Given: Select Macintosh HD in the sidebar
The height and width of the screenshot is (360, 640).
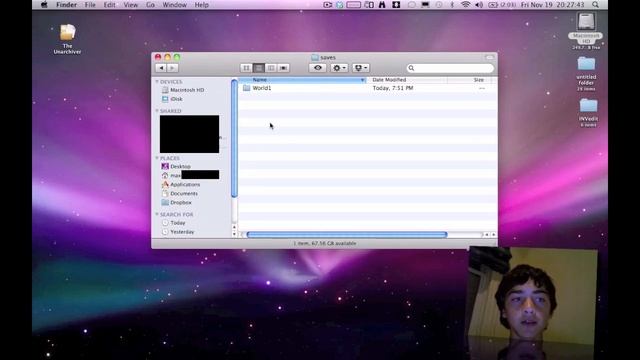Looking at the screenshot, I should coord(187,90).
